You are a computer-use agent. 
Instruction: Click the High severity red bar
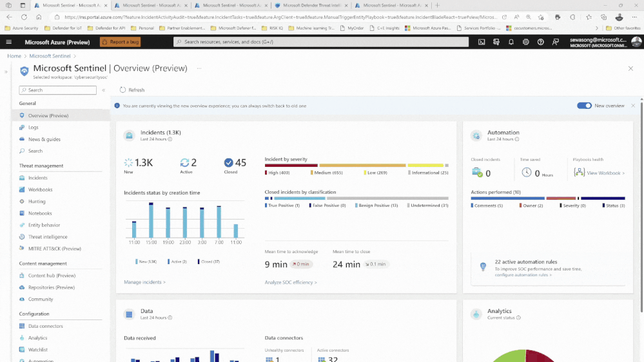tap(291, 166)
